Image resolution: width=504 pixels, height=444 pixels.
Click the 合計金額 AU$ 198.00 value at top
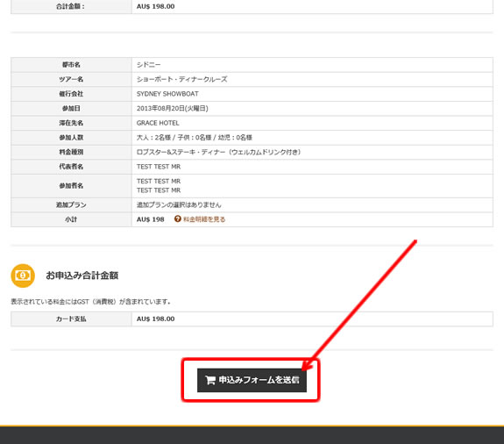(155, 6)
